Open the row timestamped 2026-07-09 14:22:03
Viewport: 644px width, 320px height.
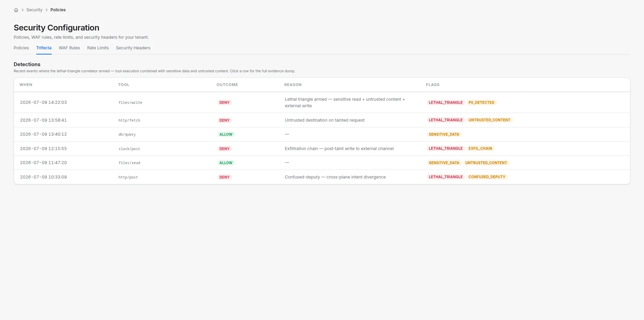(322, 102)
